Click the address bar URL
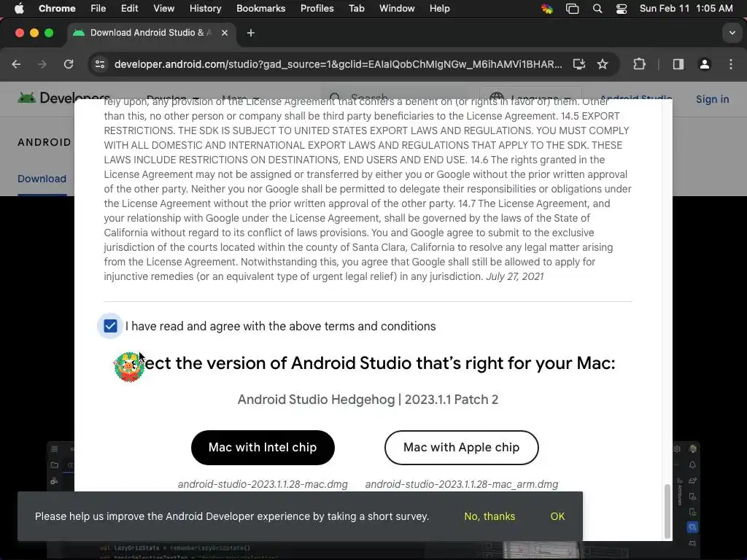Screen dimensions: 747x560 click(x=338, y=64)
